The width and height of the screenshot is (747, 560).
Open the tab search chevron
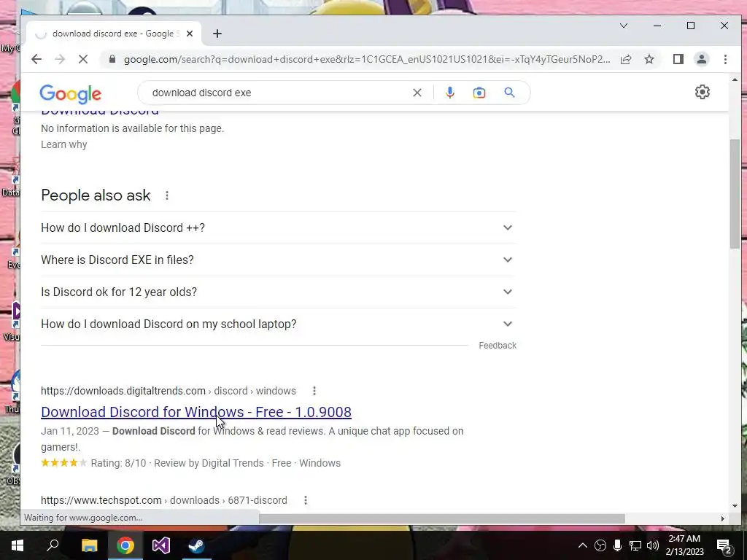pos(624,26)
